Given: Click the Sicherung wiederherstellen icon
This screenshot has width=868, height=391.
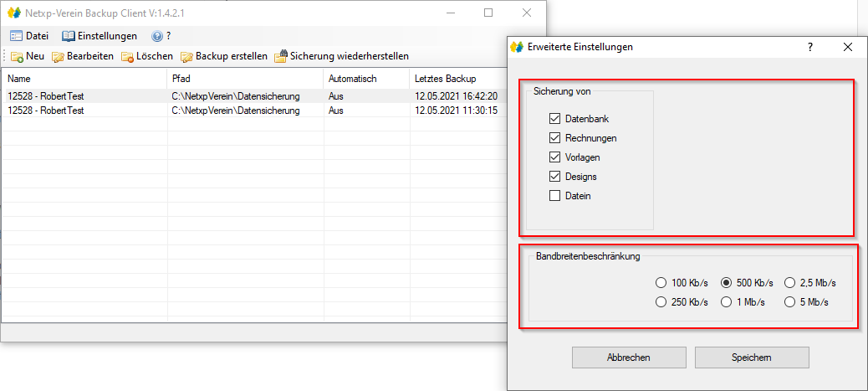Looking at the screenshot, I should click(281, 56).
